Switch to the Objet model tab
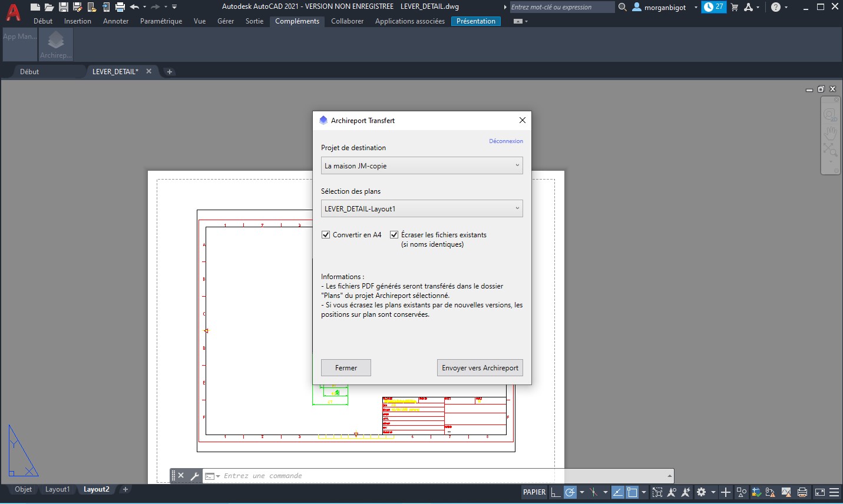 coord(23,489)
